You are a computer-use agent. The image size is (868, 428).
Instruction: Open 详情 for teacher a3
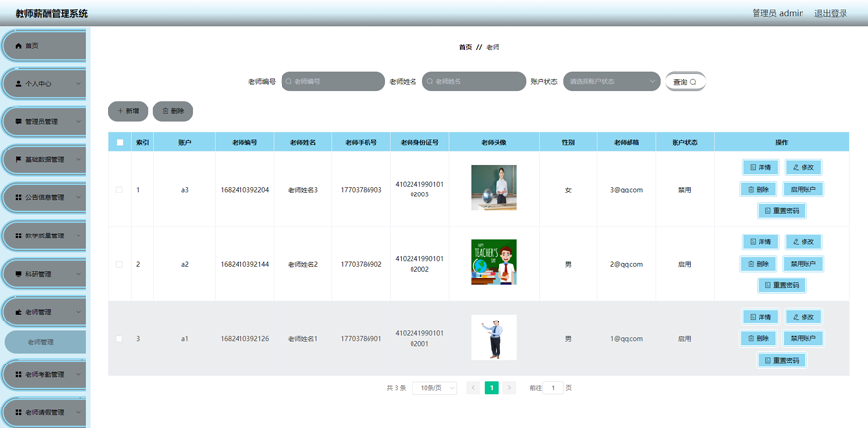point(760,167)
